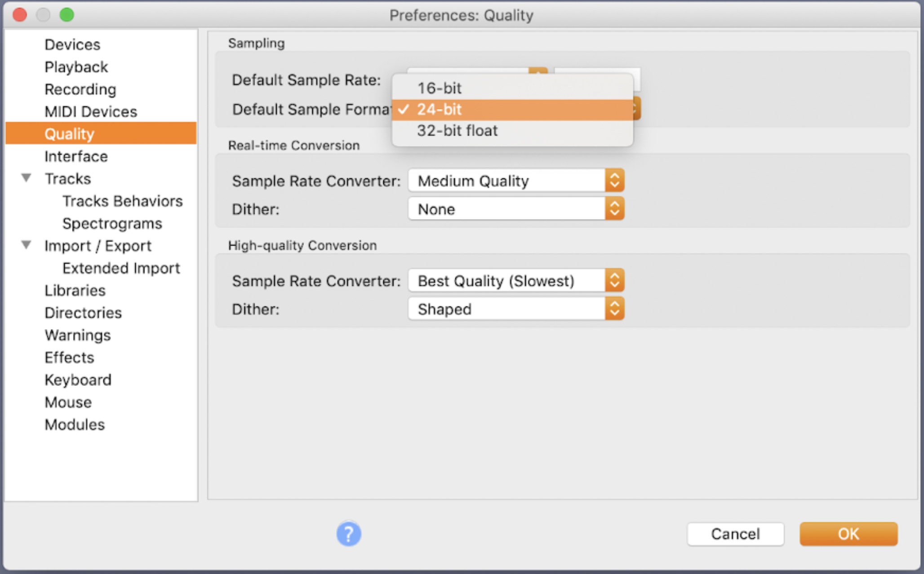Open high-quality Sample Rate Converter Best Quality dropdown
Viewport: 924px width, 574px height.
click(516, 281)
